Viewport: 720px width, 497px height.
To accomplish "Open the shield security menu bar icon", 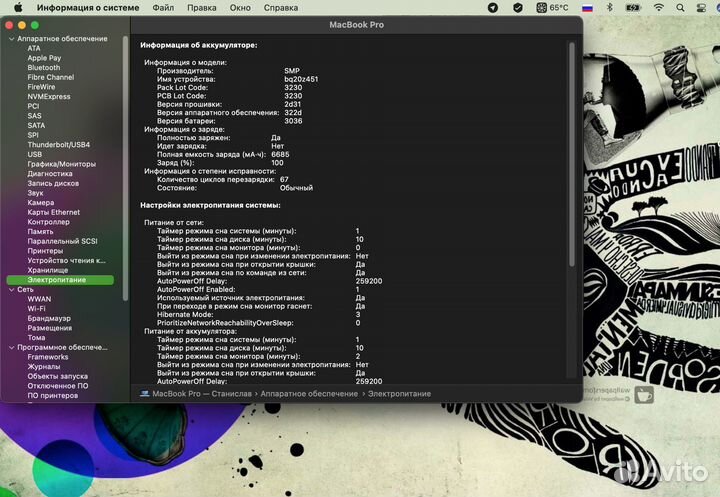I will 518,7.
